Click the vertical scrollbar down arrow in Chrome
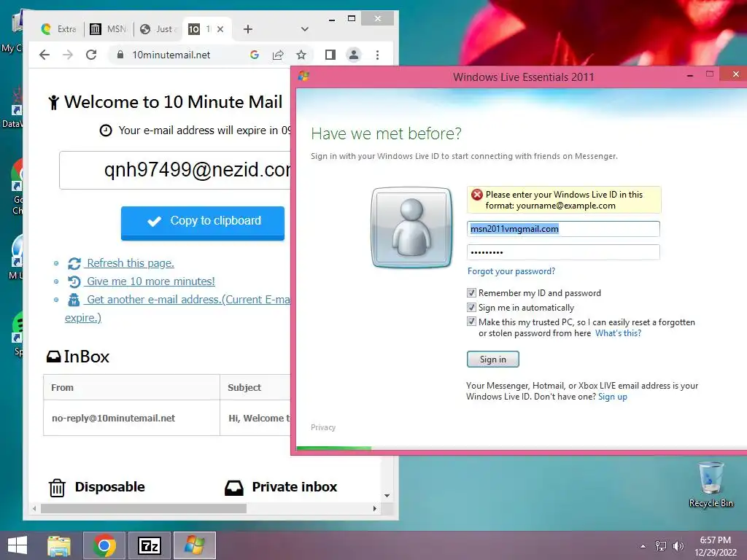This screenshot has width=747, height=560. click(387, 496)
